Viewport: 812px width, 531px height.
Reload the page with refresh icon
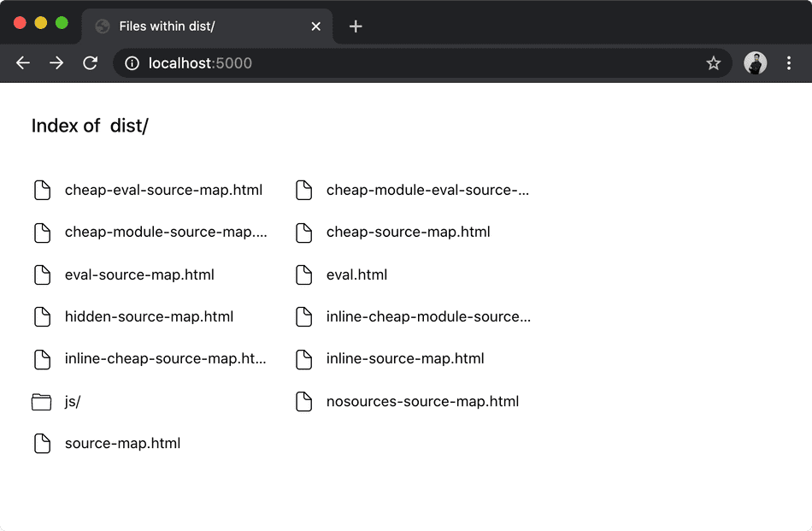90,63
